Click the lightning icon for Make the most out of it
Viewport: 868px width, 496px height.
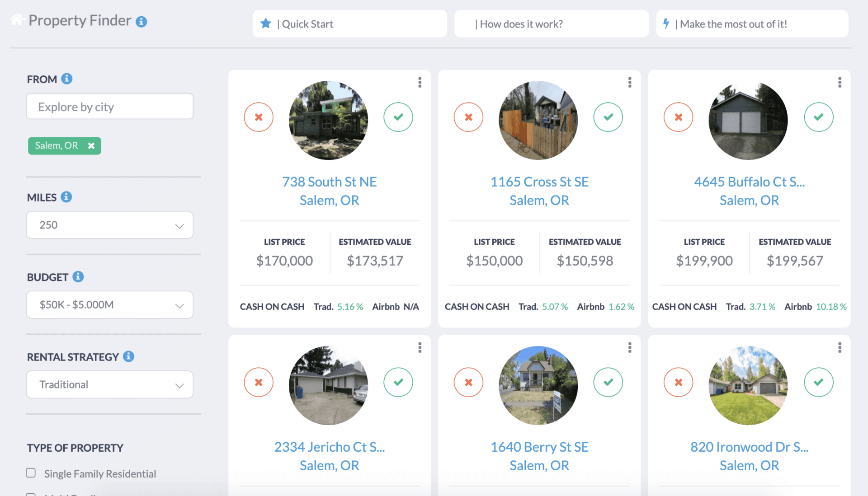click(x=666, y=23)
